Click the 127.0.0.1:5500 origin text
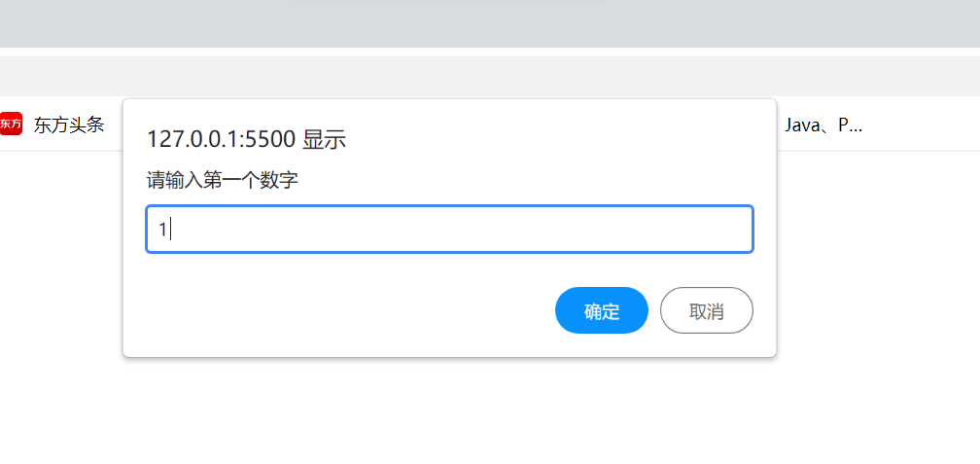The width and height of the screenshot is (980, 464). coord(221,140)
